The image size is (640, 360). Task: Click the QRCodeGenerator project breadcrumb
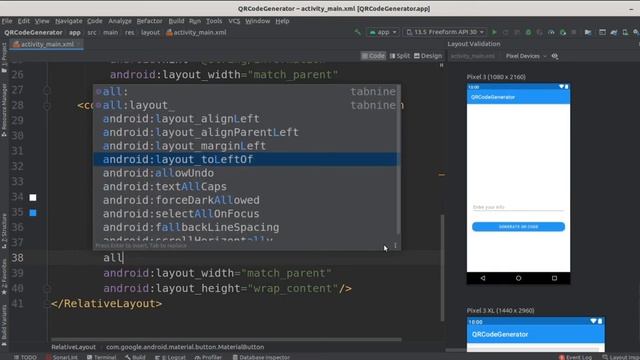33,32
